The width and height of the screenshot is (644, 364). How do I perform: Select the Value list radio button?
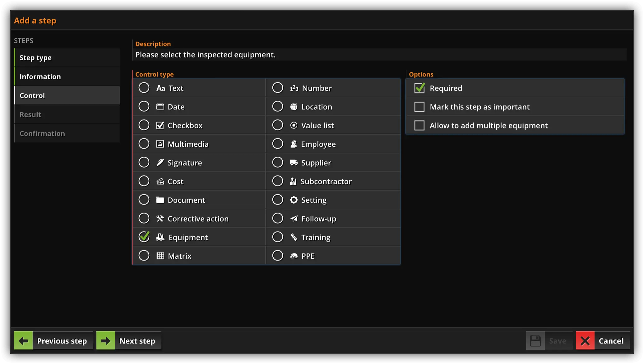277,125
